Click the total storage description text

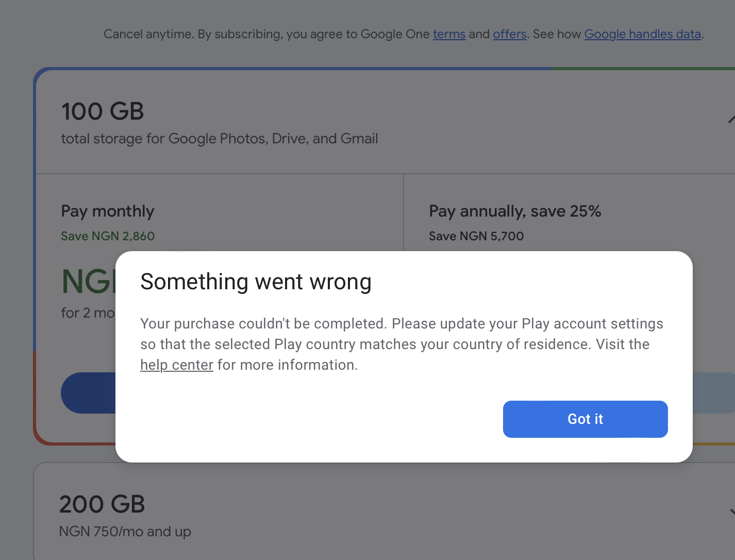220,139
